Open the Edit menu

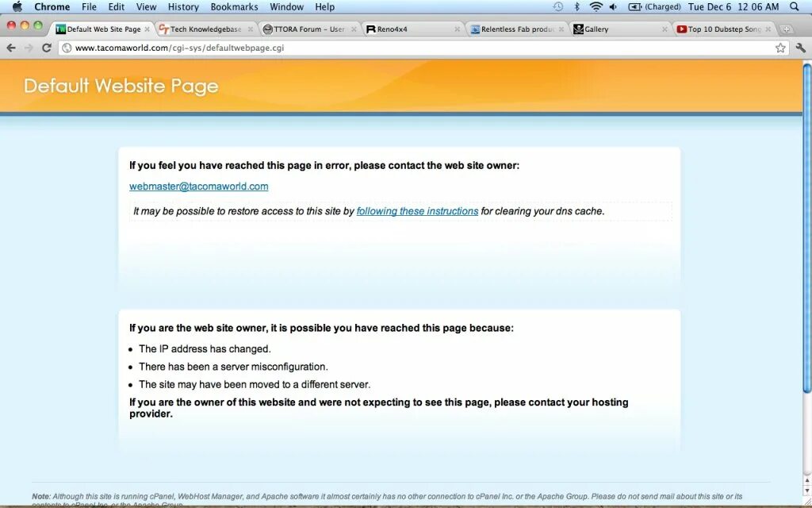116,6
